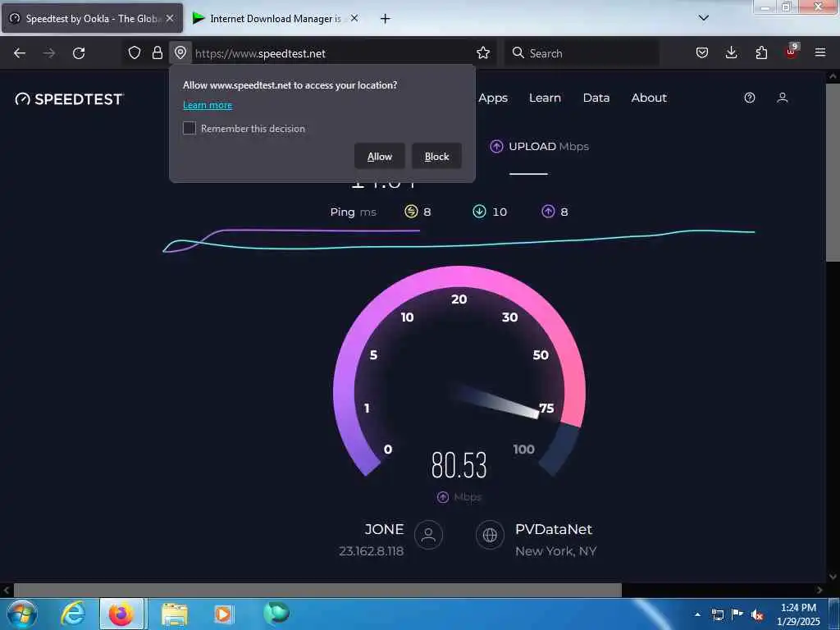Click the Speedtest logo
Viewport: 840px width, 630px height.
(x=70, y=99)
